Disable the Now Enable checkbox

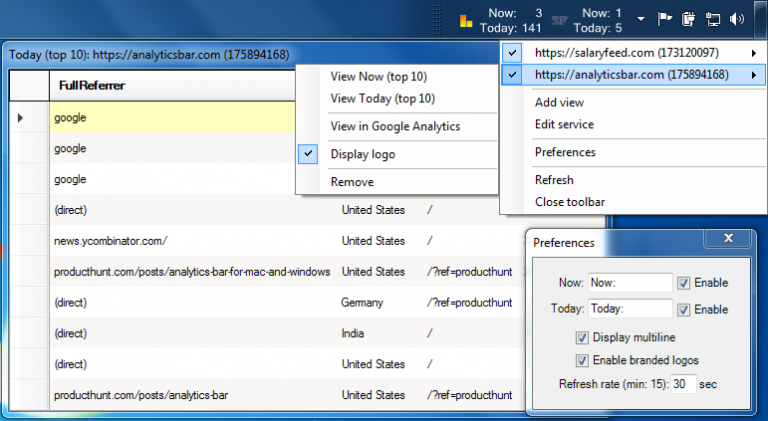pyautogui.click(x=684, y=283)
